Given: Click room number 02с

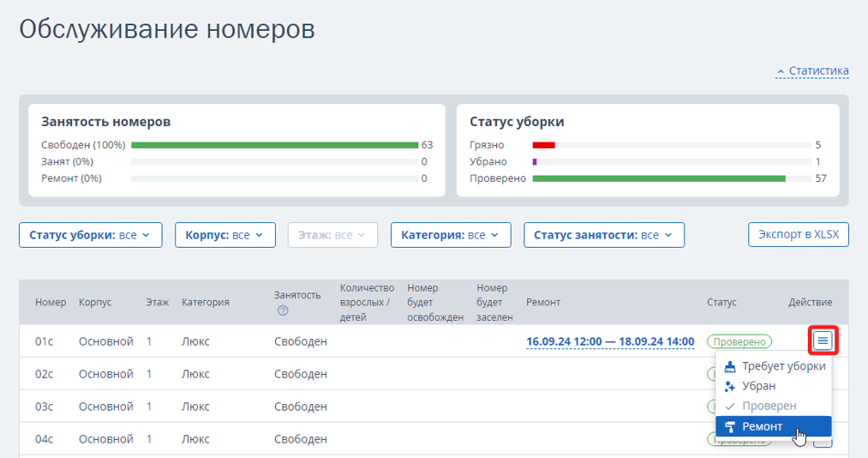Looking at the screenshot, I should pyautogui.click(x=44, y=374).
